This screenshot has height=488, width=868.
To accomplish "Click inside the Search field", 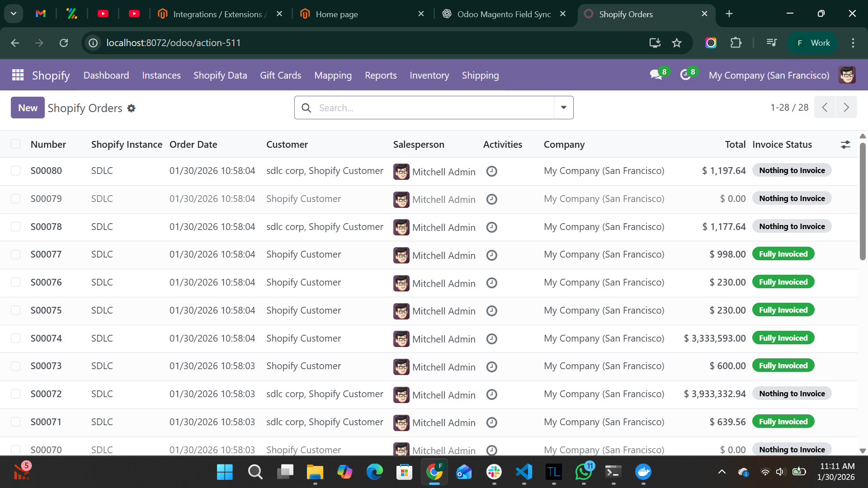I will 429,108.
